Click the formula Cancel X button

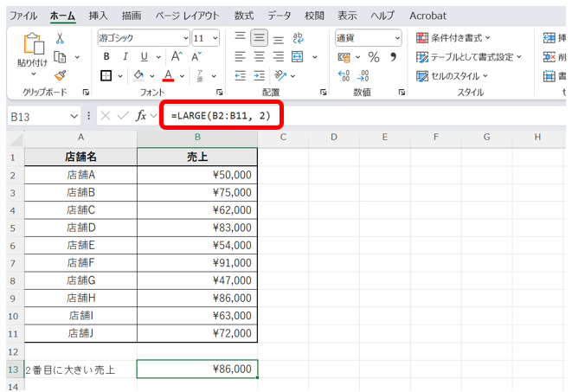click(106, 116)
